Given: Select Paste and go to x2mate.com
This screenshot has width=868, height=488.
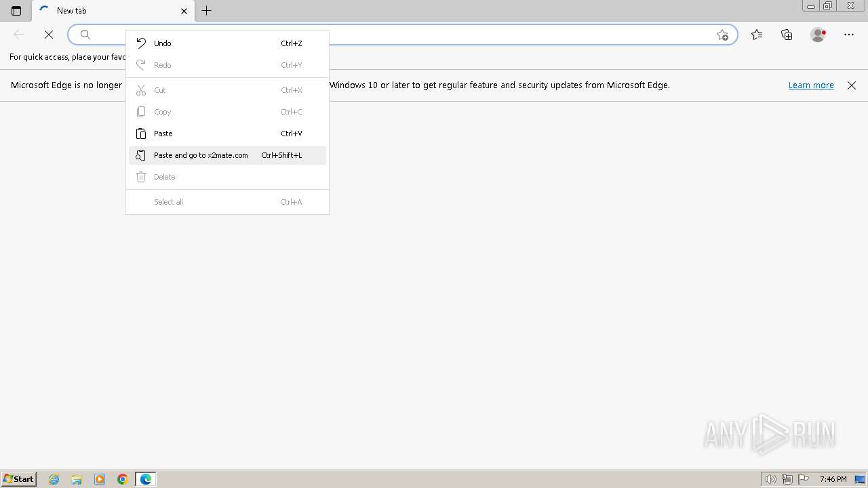Looking at the screenshot, I should tap(227, 155).
